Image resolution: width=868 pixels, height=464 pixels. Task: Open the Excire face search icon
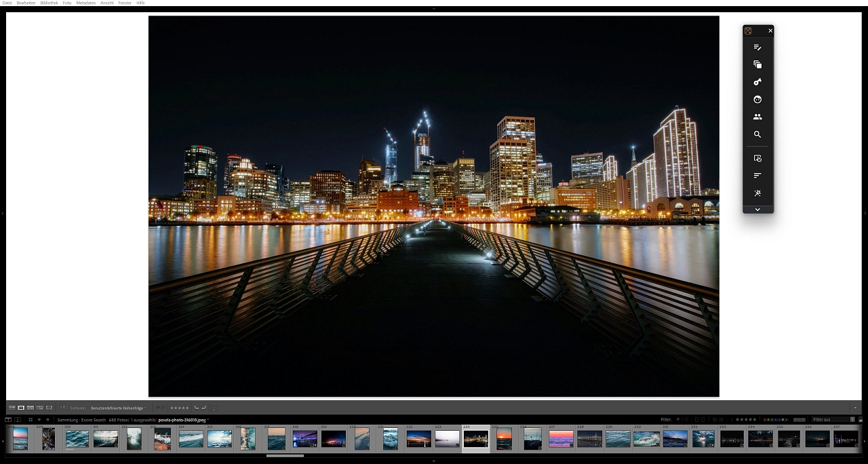pyautogui.click(x=757, y=100)
